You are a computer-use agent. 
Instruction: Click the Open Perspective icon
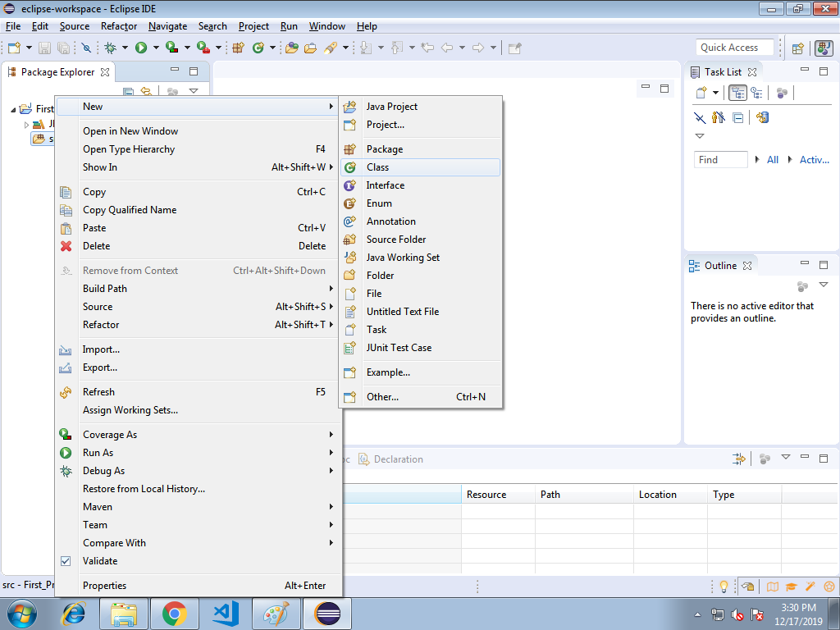(x=797, y=48)
